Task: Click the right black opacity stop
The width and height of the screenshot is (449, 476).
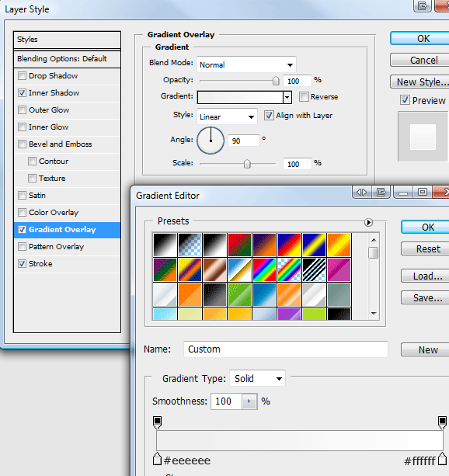Action: click(442, 422)
